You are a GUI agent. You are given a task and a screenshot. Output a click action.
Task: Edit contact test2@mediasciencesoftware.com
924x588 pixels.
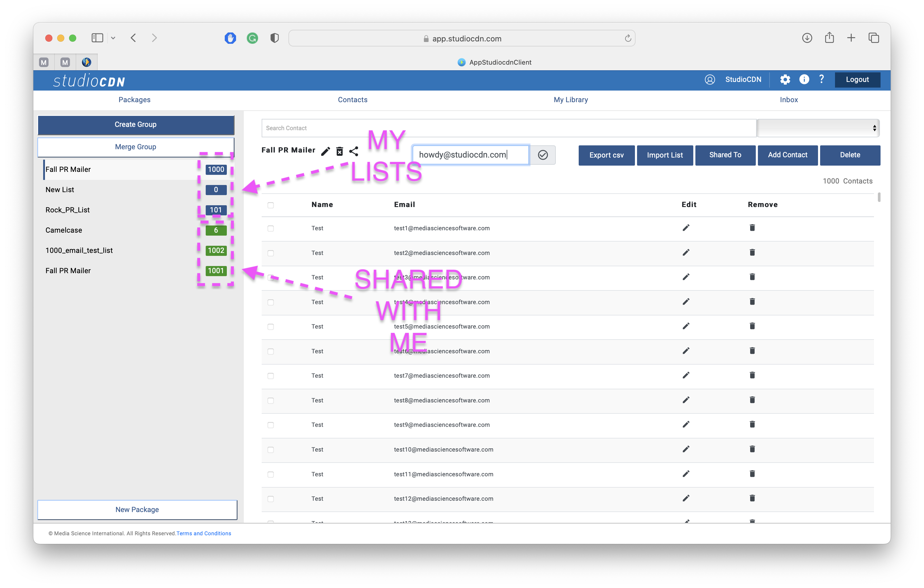pyautogui.click(x=686, y=253)
